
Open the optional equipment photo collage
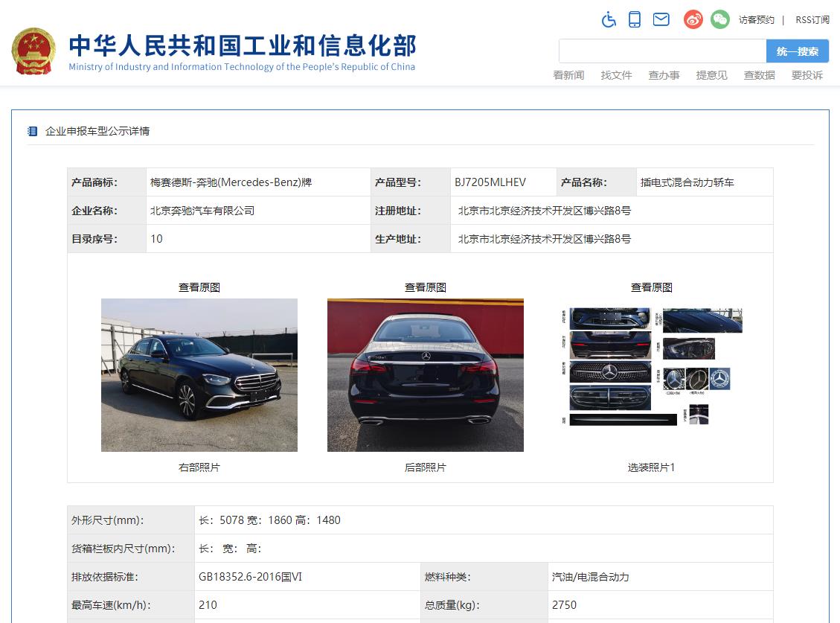click(651, 368)
